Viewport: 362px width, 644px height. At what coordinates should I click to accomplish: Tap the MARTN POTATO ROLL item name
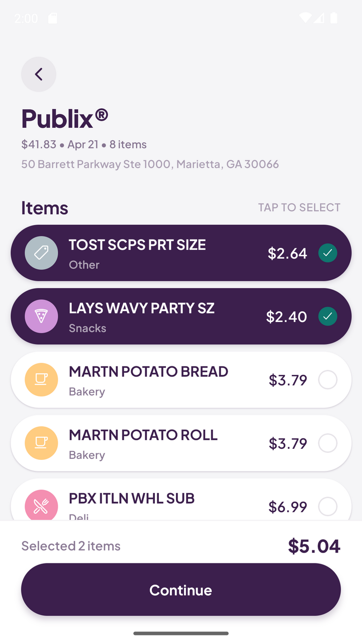tap(143, 435)
